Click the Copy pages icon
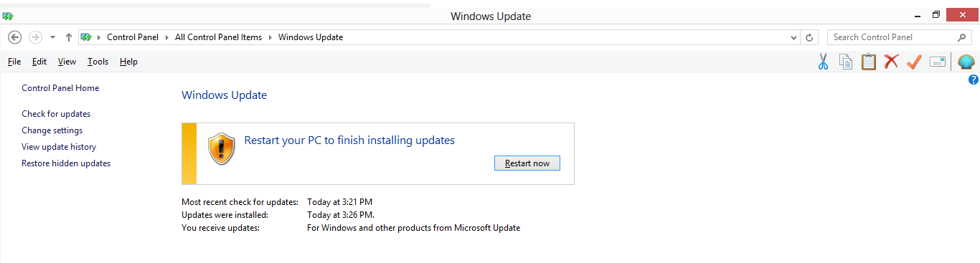The image size is (980, 263). 846,62
